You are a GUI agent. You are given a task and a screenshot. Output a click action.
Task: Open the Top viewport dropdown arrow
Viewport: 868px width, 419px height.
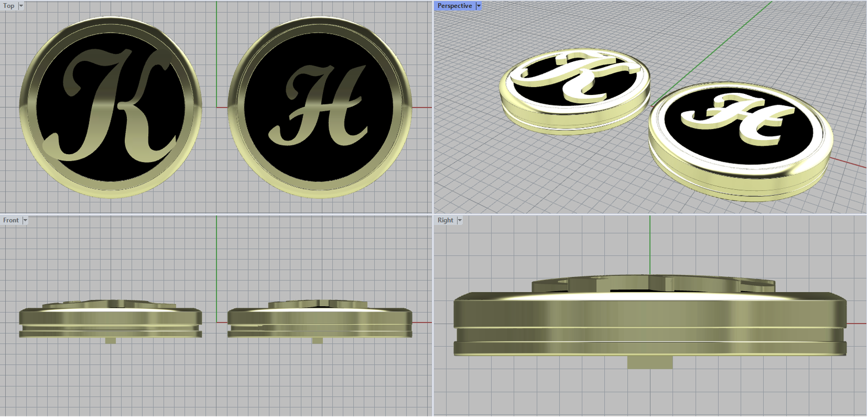tap(21, 6)
